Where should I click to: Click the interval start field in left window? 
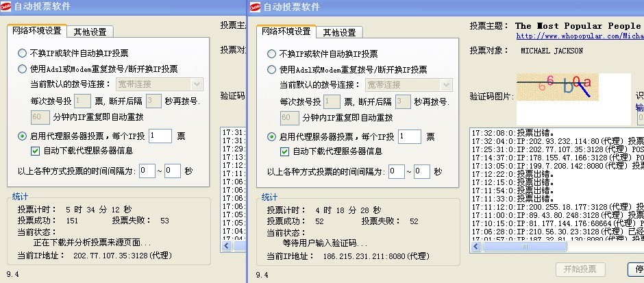[x=147, y=171]
